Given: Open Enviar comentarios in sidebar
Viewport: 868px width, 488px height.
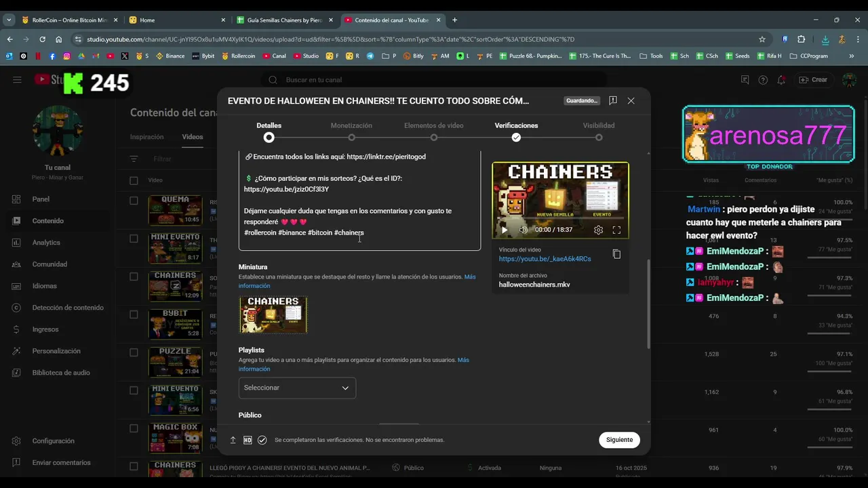Looking at the screenshot, I should coord(61,463).
